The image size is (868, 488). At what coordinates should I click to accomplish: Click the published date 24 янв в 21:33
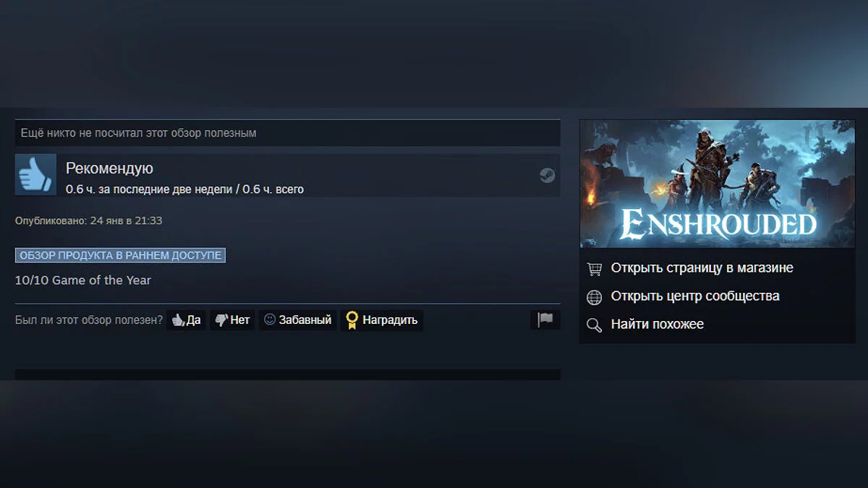pos(126,221)
